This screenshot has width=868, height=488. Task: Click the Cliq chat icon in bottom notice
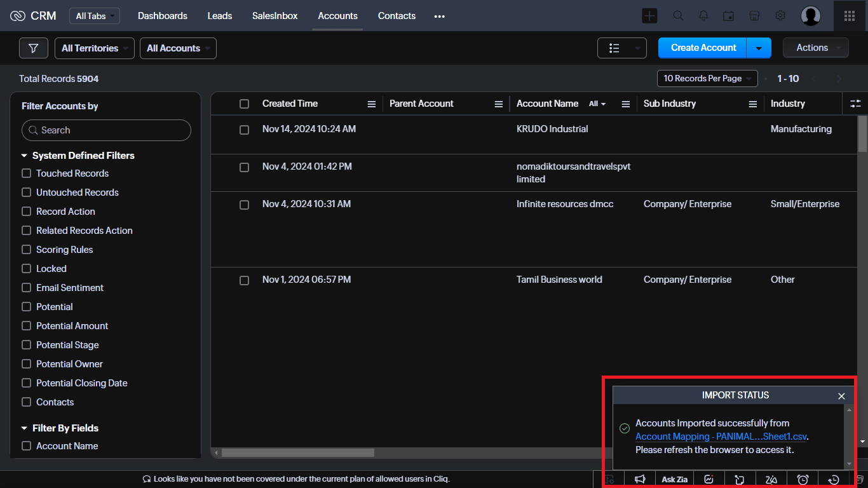click(147, 479)
